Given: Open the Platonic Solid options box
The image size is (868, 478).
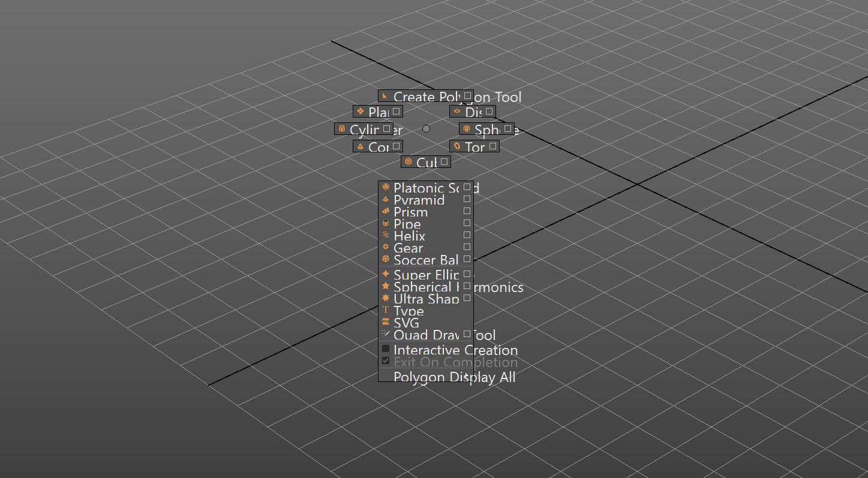Looking at the screenshot, I should [467, 187].
